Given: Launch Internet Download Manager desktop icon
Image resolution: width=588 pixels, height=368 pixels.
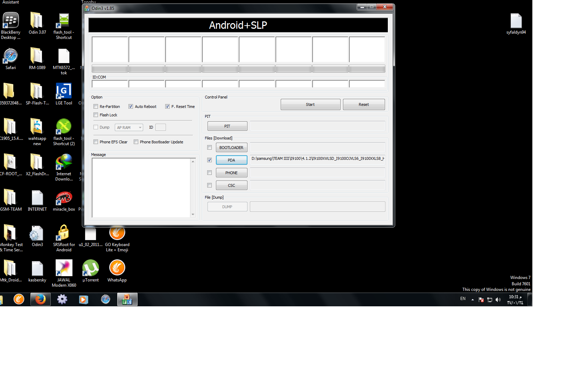Looking at the screenshot, I should click(64, 167).
